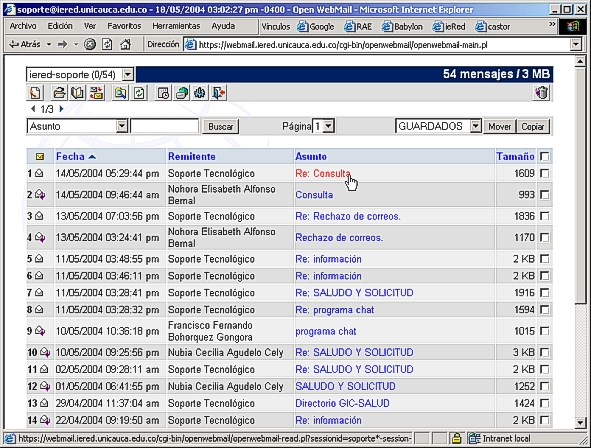Open the Favoritos menu
The image size is (591, 448).
pyautogui.click(x=124, y=26)
